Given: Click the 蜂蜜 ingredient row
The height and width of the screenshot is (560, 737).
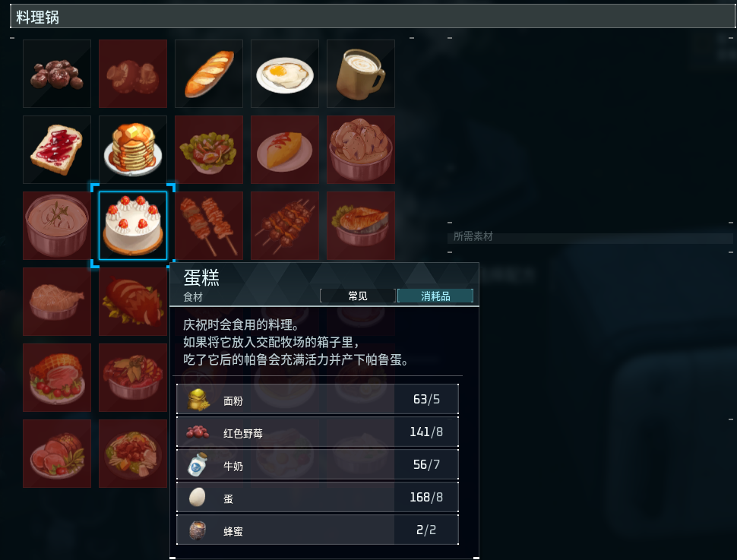Looking at the screenshot, I should (318, 530).
